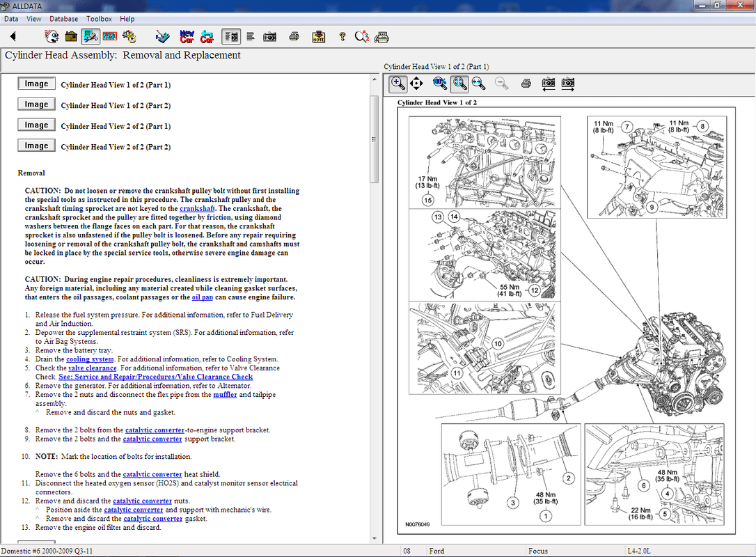Screen dimensions: 756x557
Task: Open the Data menu
Action: coord(11,19)
